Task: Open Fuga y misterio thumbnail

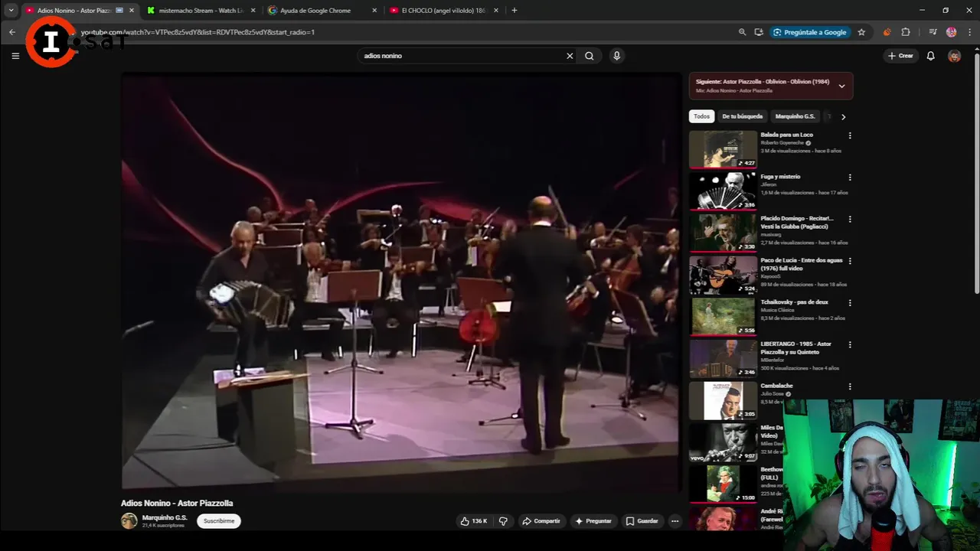Action: [723, 191]
